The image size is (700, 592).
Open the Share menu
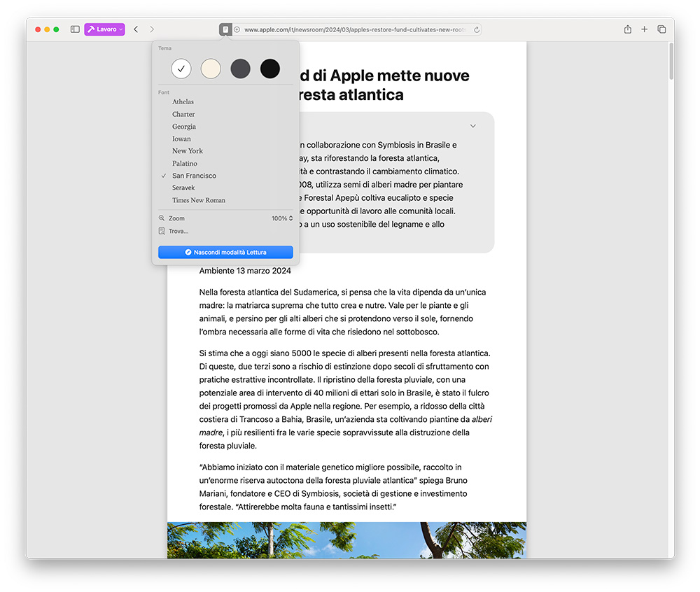click(629, 29)
